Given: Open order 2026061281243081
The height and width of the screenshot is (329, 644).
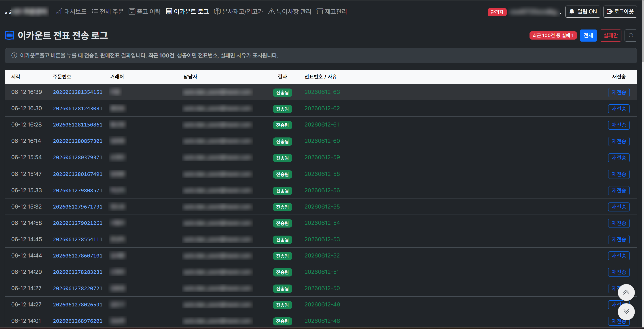Looking at the screenshot, I should click(x=78, y=108).
